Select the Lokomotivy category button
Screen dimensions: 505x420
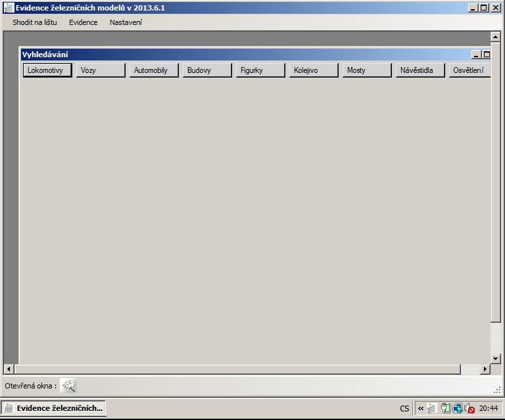47,70
